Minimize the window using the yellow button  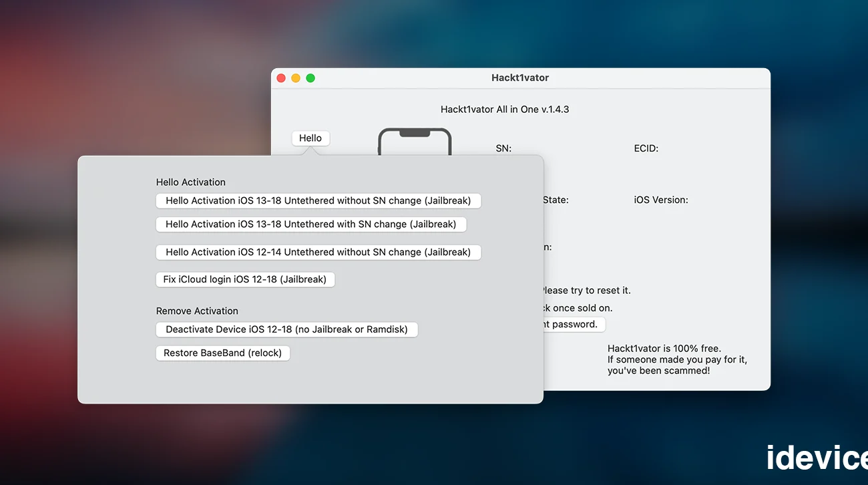pos(296,78)
